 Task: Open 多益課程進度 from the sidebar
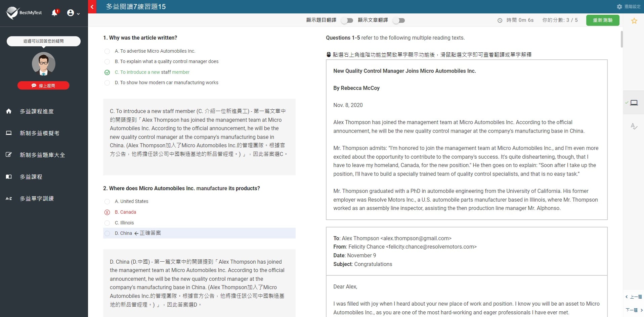pos(37,111)
